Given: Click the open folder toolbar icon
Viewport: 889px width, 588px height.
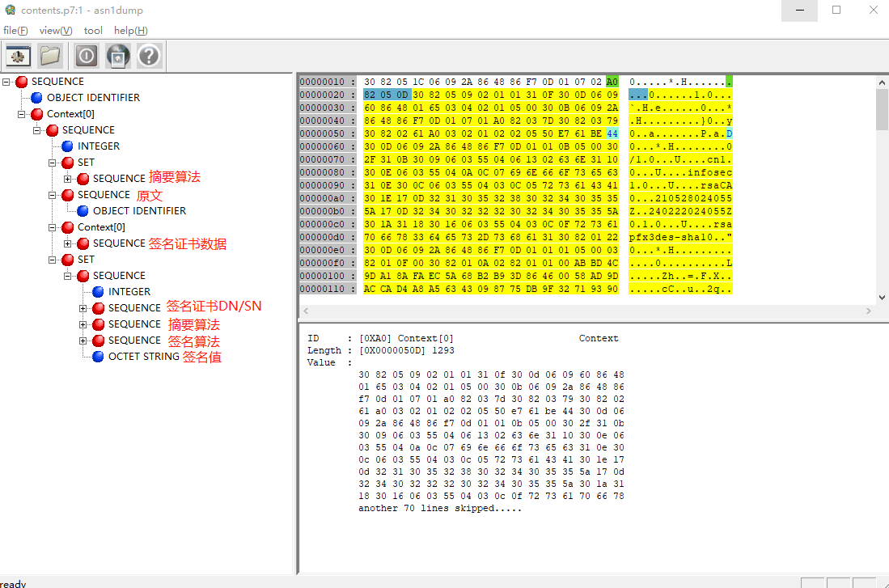Looking at the screenshot, I should coord(50,56).
